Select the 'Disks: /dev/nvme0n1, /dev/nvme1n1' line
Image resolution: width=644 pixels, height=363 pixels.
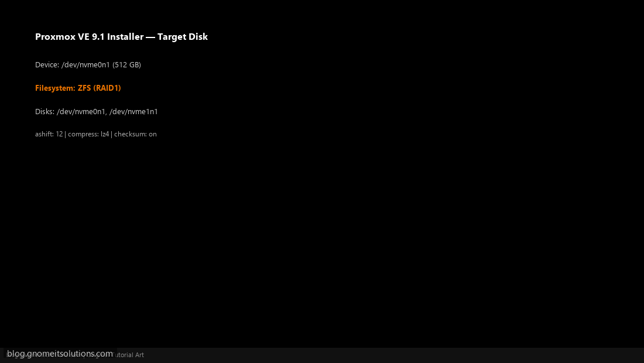(x=97, y=112)
